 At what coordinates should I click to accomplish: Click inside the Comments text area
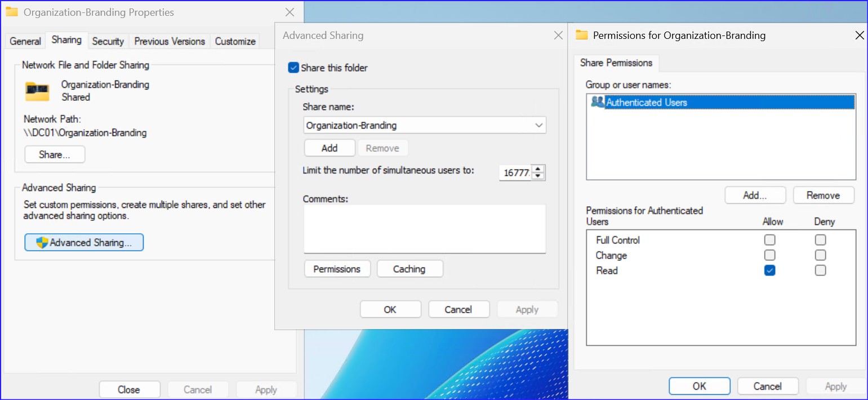424,229
